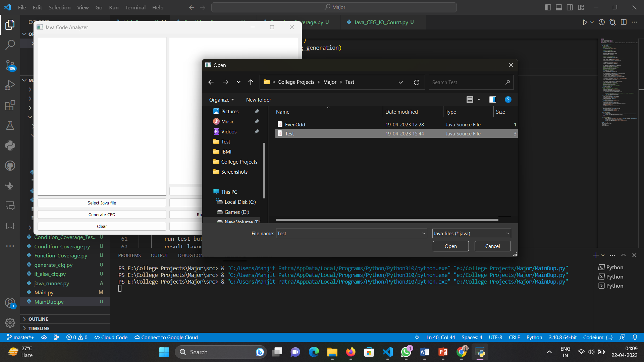Open the Terminal menu
The width and height of the screenshot is (644, 362).
(x=135, y=7)
